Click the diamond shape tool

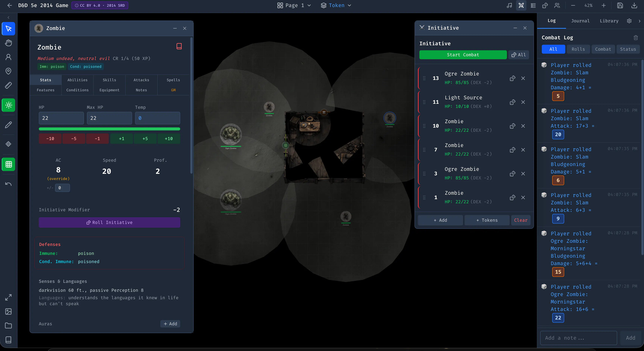pos(9,144)
